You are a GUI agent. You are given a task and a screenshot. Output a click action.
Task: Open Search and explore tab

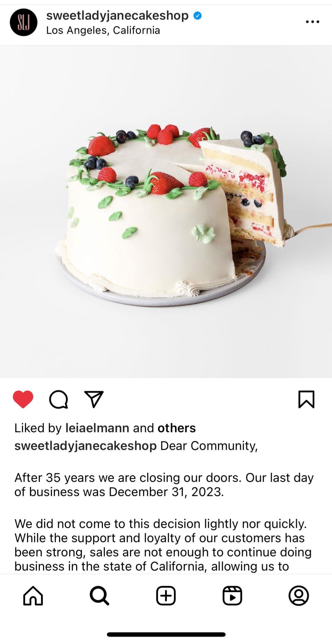[x=100, y=596]
